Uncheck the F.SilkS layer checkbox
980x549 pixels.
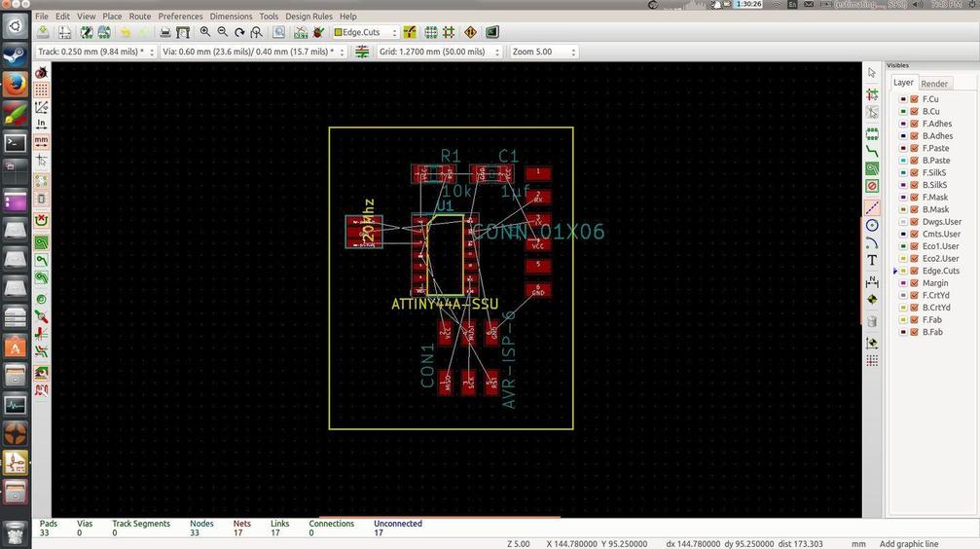[x=915, y=172]
